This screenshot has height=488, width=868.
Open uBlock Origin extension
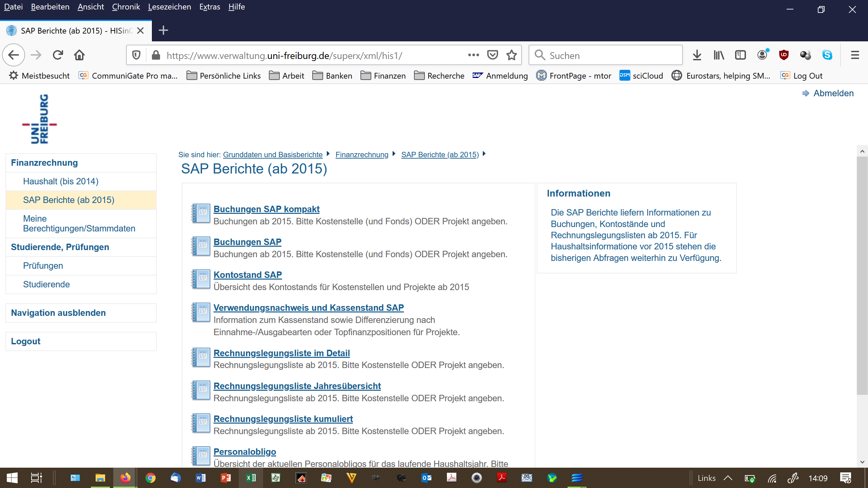coord(784,55)
